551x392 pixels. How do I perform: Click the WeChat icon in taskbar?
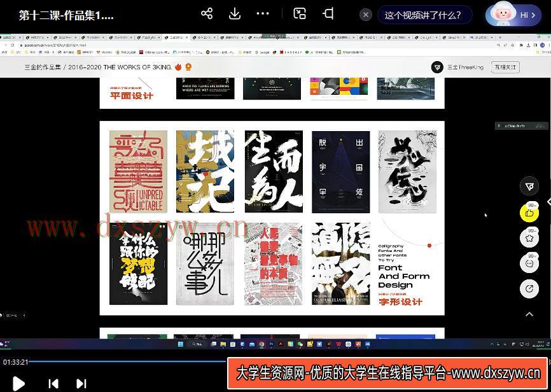click(x=300, y=344)
